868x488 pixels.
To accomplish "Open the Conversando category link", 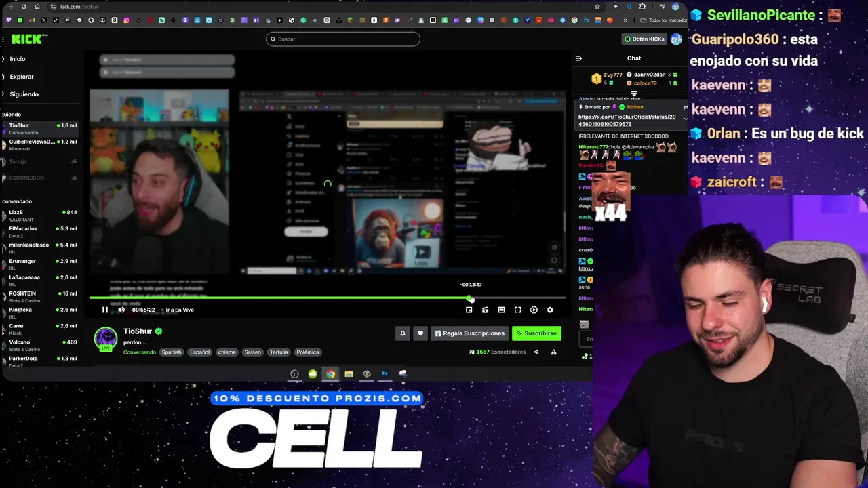I will 140,352.
